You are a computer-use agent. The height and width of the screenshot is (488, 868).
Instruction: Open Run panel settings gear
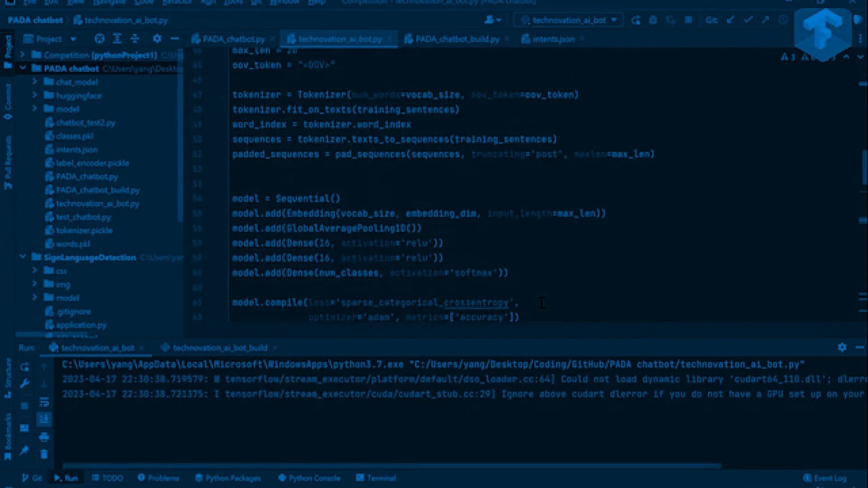842,347
